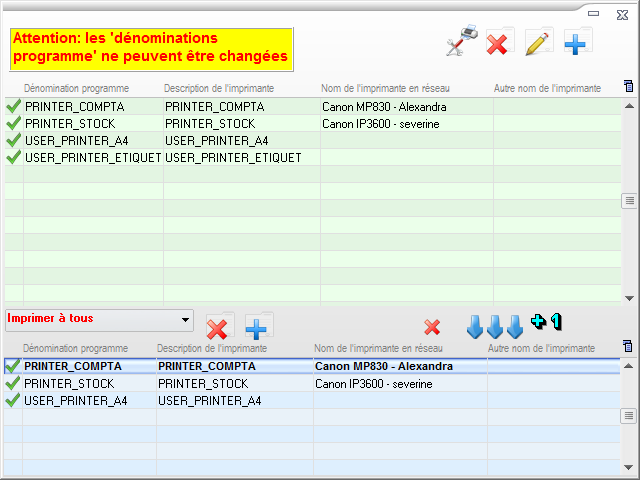Click 'Description de l'imprimante' header in lower table
The image size is (640, 480).
click(x=212, y=348)
